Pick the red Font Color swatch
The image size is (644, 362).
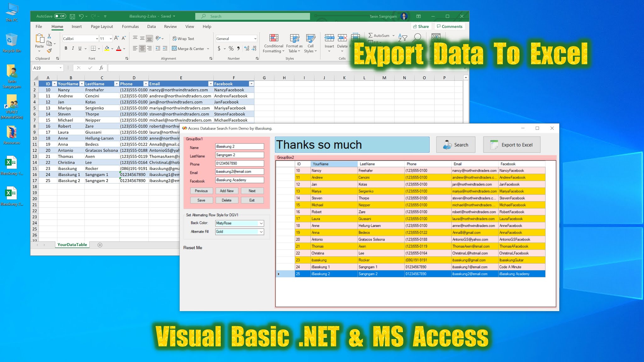coord(119,48)
